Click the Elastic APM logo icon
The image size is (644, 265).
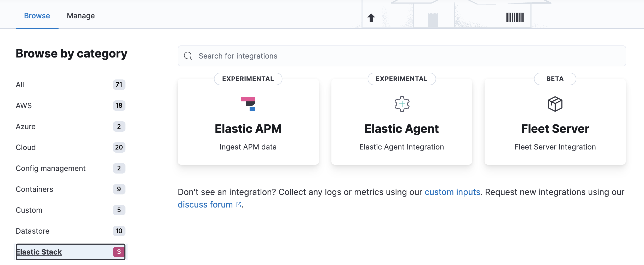tap(248, 104)
